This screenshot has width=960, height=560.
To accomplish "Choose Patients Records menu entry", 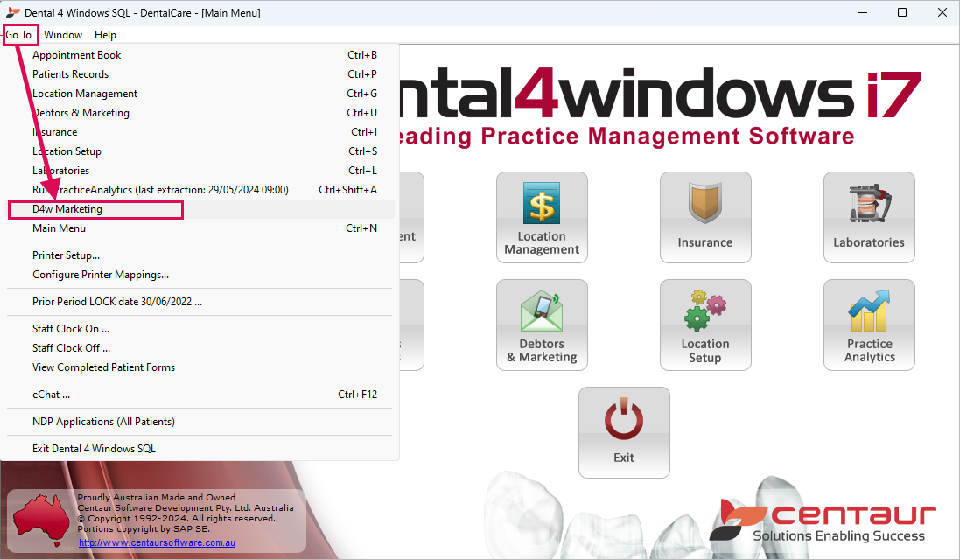I will tap(200, 74).
